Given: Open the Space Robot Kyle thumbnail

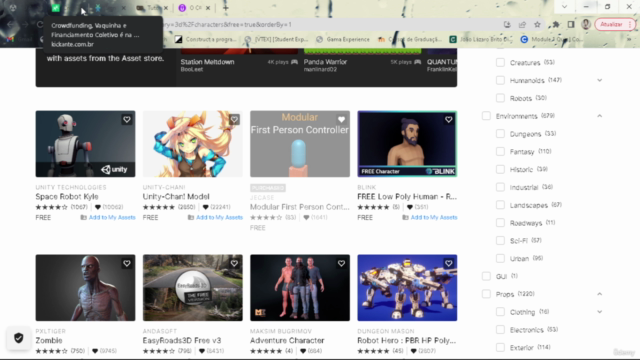Looking at the screenshot, I should (x=85, y=144).
